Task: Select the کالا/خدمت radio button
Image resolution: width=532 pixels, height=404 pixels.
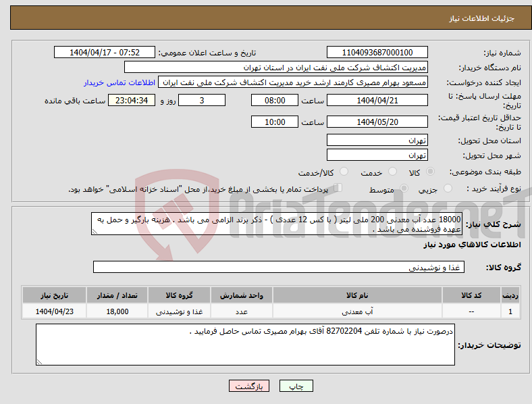Action: coord(344,172)
